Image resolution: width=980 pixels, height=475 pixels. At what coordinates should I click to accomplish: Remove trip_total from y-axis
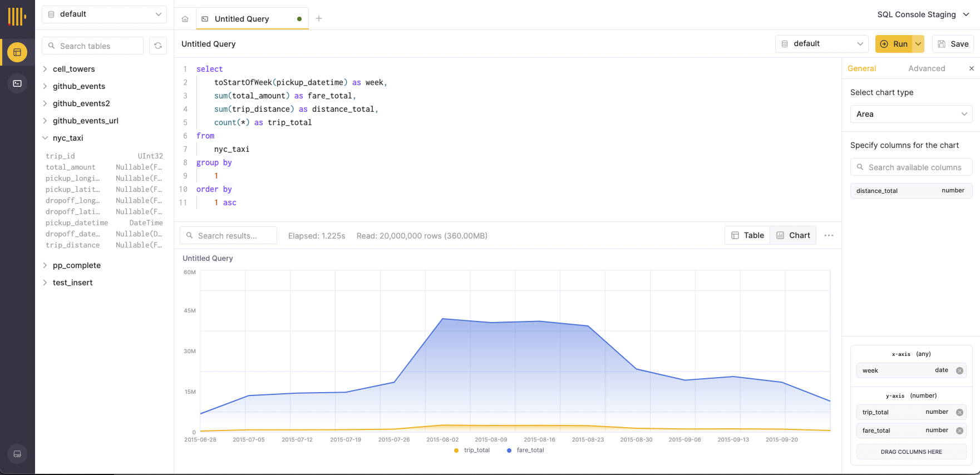[x=959, y=412]
